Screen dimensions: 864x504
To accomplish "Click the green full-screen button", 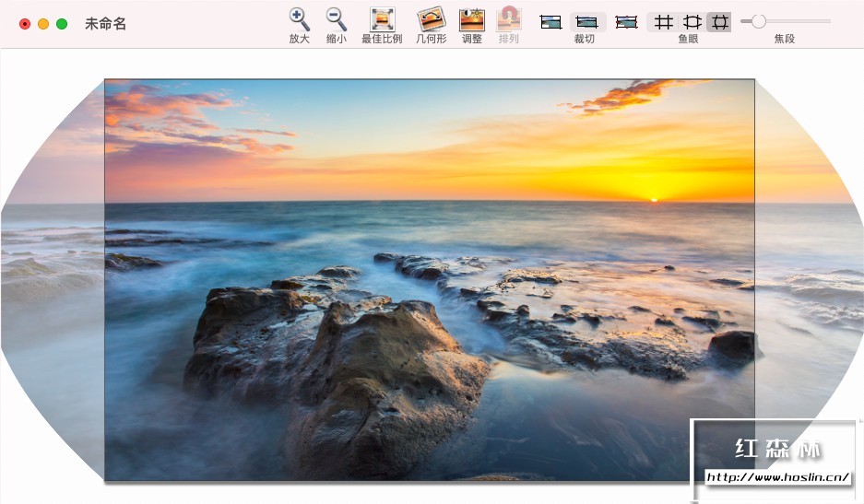I will (63, 24).
